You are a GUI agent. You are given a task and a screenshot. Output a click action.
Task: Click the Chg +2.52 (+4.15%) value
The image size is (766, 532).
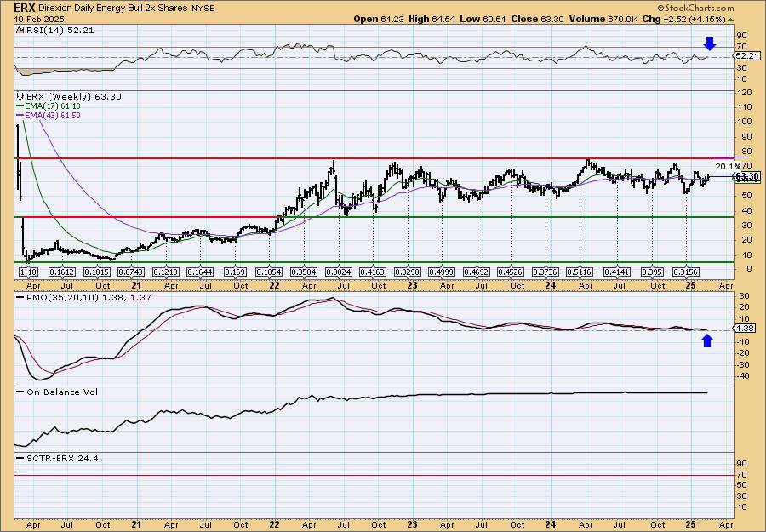pos(683,19)
